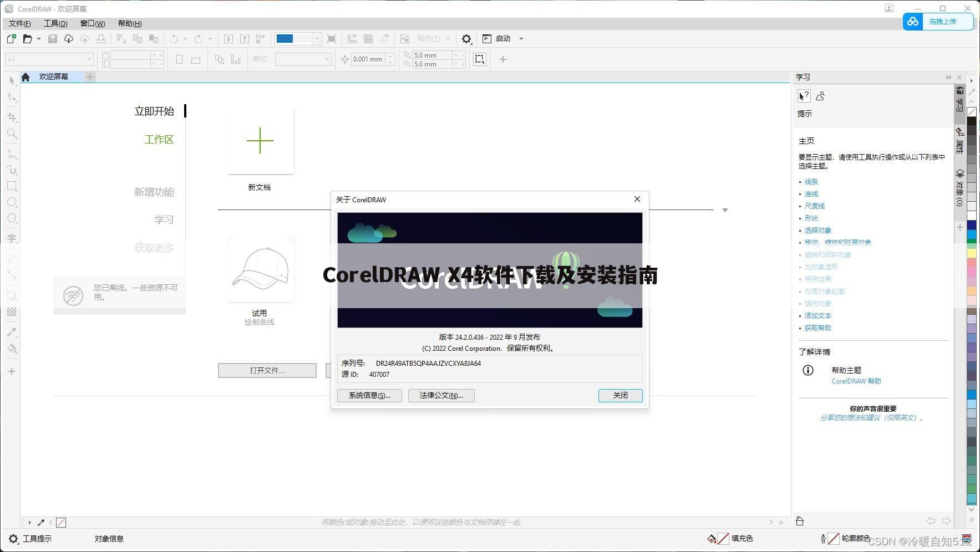Close the About CorelDRAW dialog with X

click(x=637, y=199)
